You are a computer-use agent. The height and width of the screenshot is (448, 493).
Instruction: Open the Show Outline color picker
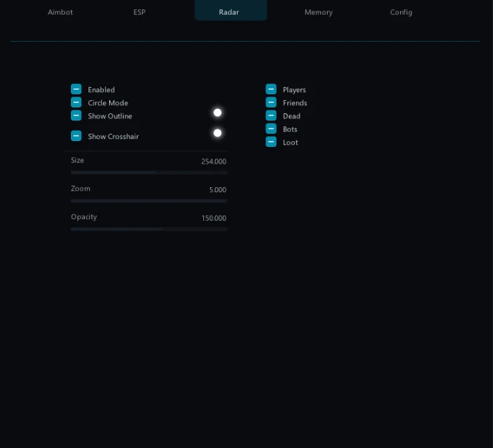coord(217,113)
